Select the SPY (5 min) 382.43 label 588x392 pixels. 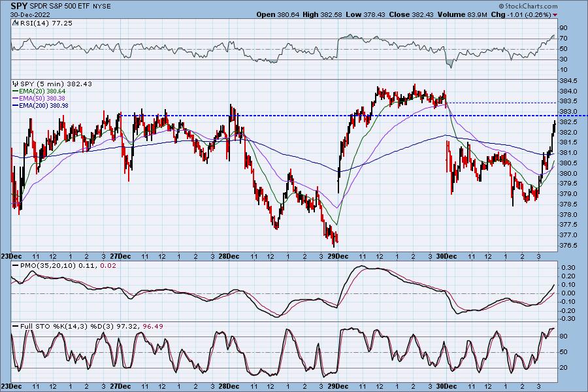[x=56, y=84]
